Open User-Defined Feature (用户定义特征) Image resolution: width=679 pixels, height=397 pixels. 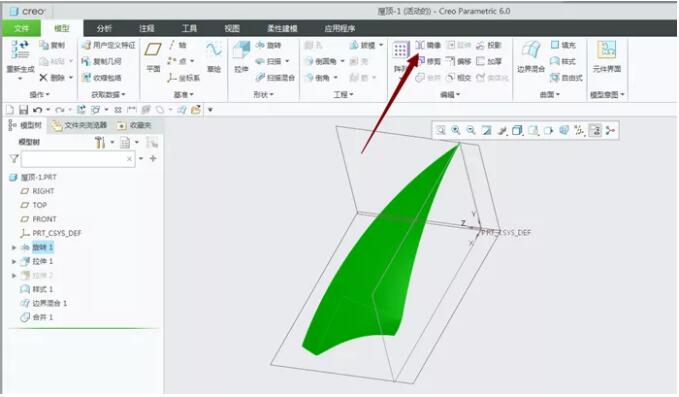[x=108, y=45]
